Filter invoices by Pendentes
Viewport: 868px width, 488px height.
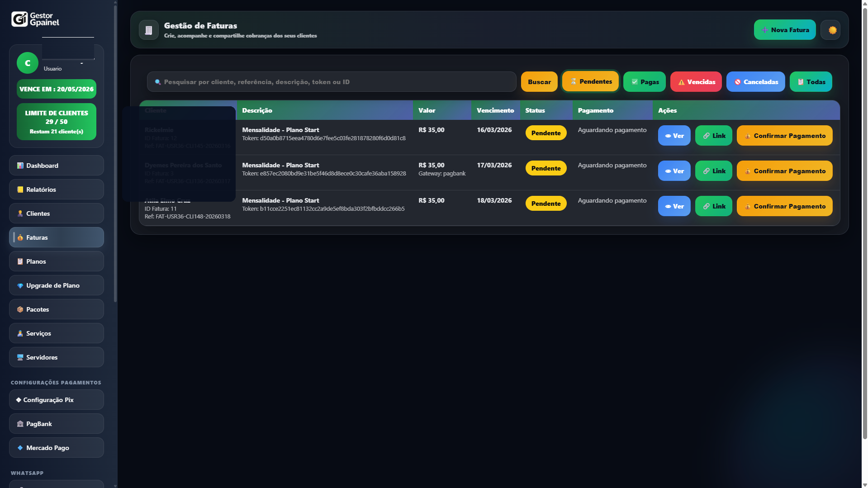tap(590, 82)
